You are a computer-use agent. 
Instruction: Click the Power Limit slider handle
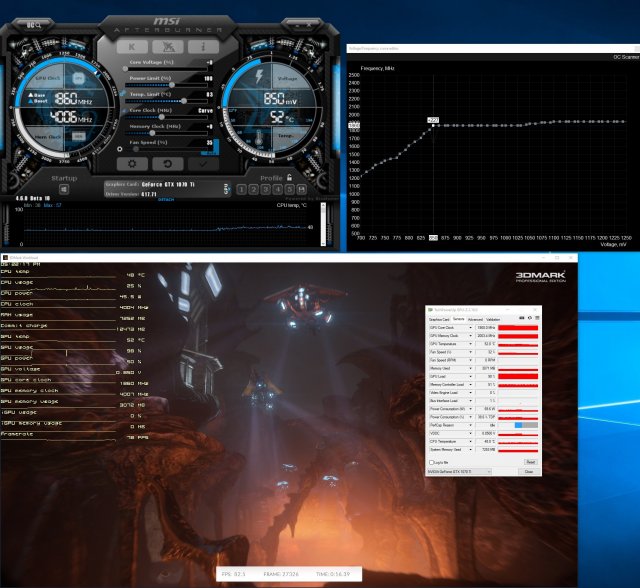click(x=172, y=85)
